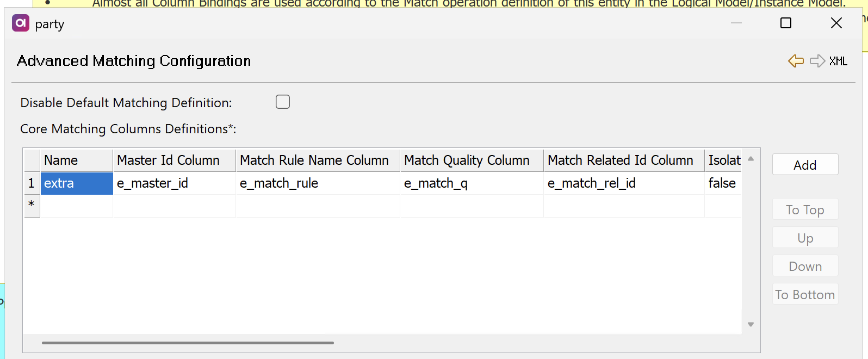Screen dimensions: 868x359
Task: Select row number 1 header cell
Action: click(32, 183)
